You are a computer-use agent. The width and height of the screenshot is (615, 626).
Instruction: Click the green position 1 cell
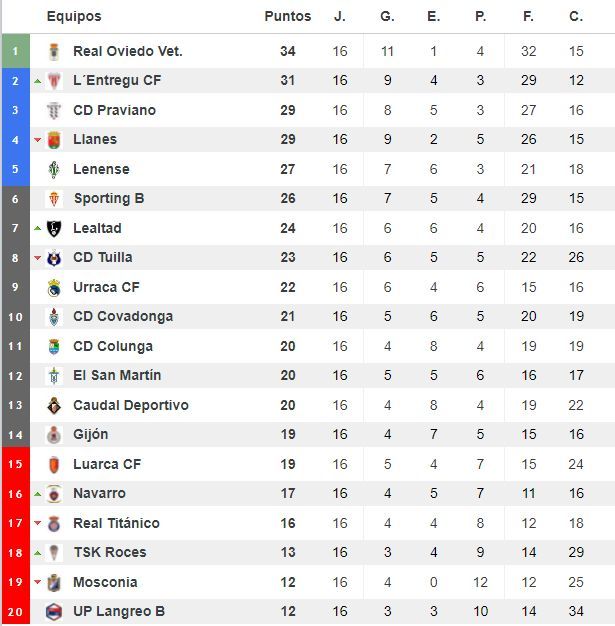pos(16,51)
